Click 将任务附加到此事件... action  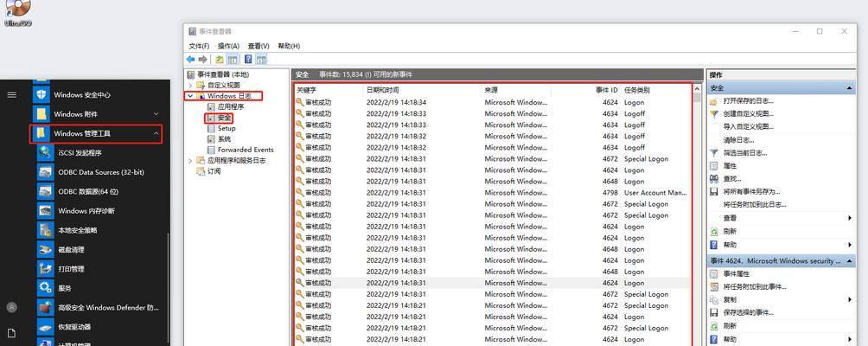[755, 287]
